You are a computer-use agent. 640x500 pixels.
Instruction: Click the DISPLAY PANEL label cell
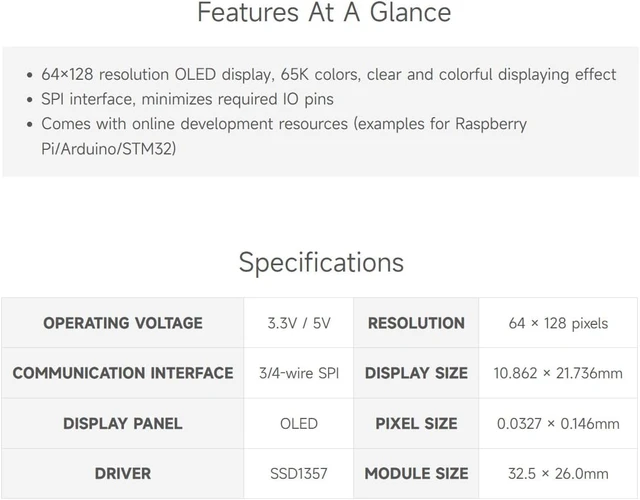coord(123,423)
